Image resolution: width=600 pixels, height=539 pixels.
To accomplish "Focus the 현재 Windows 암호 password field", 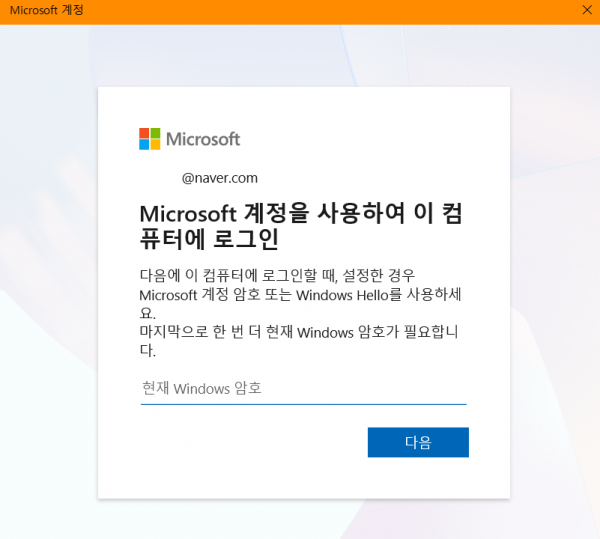I will pos(303,388).
